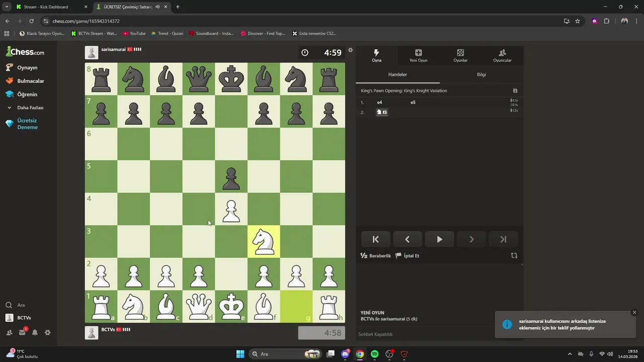Select move Nf3 in the move list

(382, 112)
